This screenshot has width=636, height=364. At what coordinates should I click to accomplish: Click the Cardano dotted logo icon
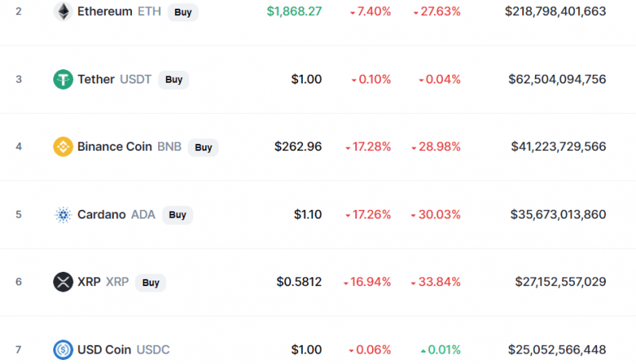[63, 215]
